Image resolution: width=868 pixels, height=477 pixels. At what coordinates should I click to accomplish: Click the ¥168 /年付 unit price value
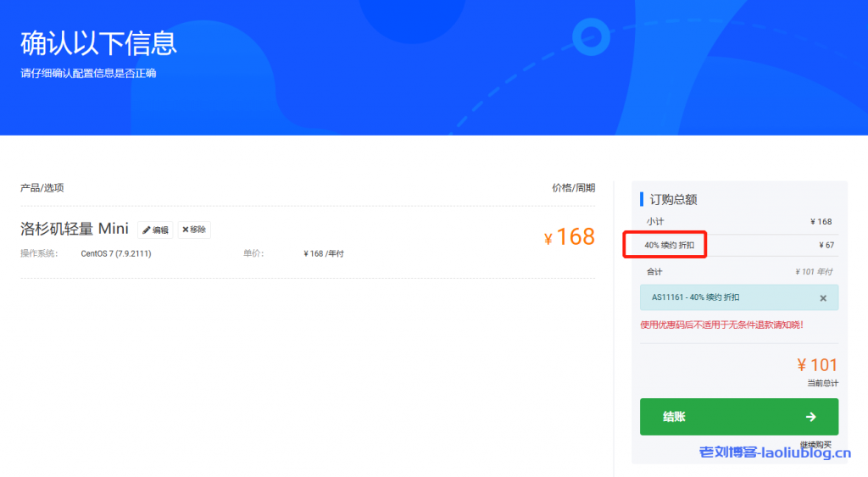(324, 253)
